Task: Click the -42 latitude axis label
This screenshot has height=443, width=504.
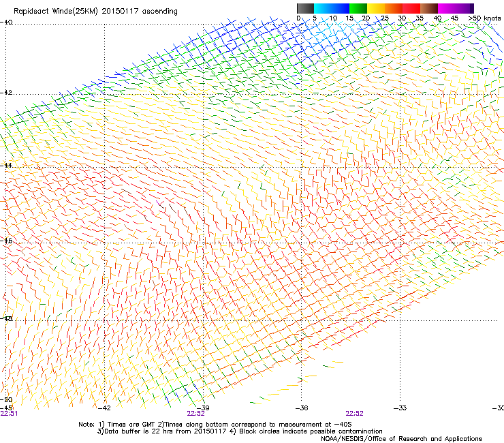Action: (x=6, y=92)
